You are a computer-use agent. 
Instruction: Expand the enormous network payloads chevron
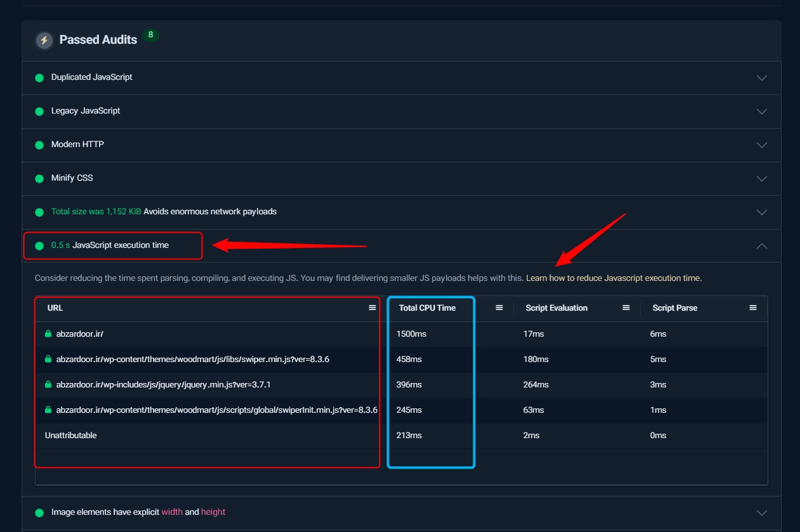[x=762, y=212]
